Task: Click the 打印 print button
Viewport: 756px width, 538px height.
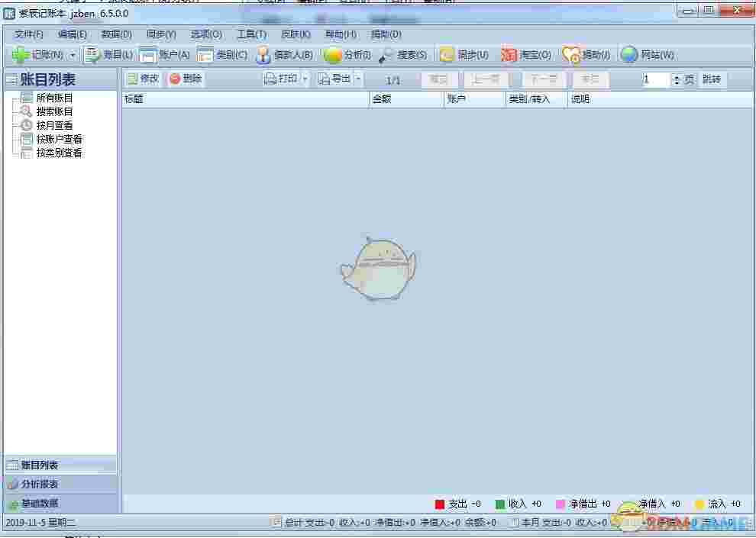Action: pos(281,79)
